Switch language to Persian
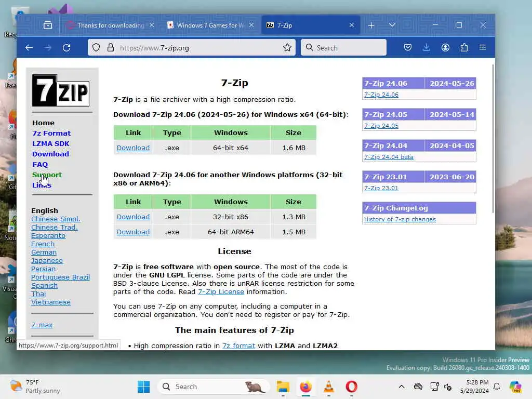This screenshot has height=399, width=532. [43, 269]
